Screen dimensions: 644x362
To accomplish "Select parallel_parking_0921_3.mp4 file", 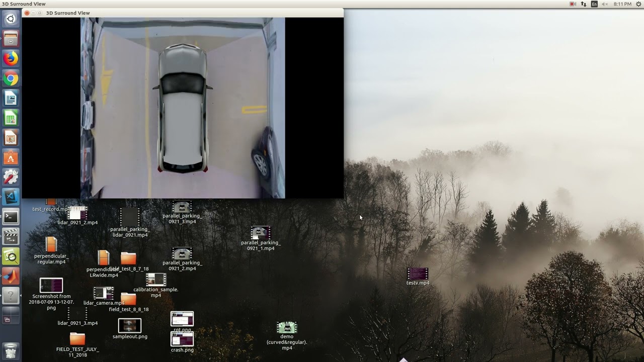I will click(x=182, y=213).
